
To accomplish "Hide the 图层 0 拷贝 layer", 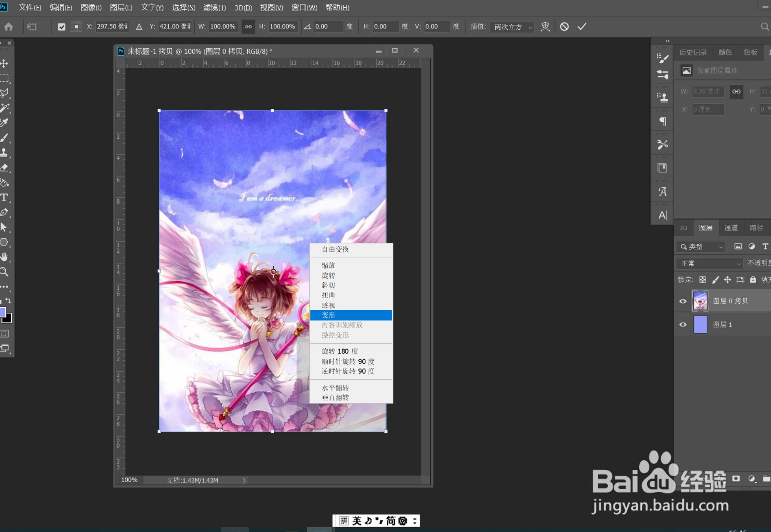I will (x=682, y=301).
